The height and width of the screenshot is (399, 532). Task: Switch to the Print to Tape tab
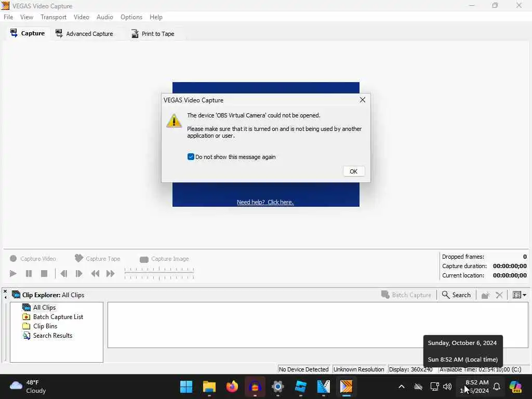pos(153,34)
